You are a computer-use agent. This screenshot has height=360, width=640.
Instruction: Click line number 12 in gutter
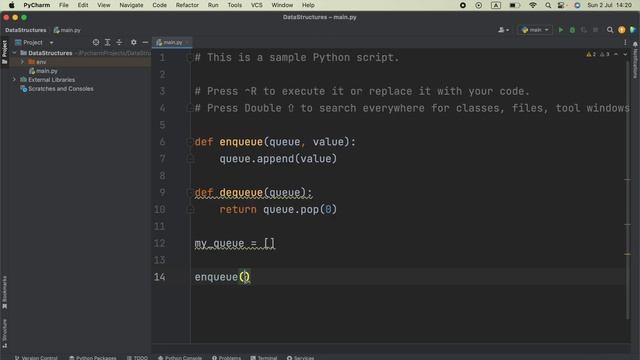point(160,243)
